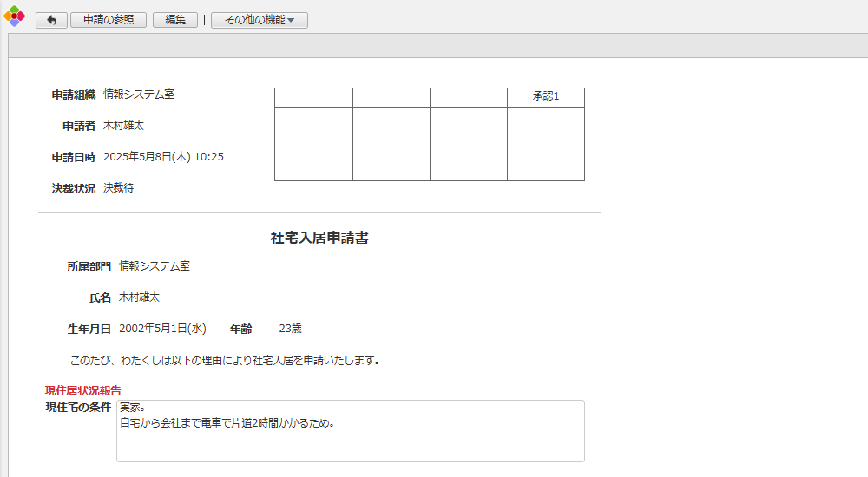Click the 所属部門 value 情報システム室
The width and height of the screenshot is (868, 477).
(x=155, y=266)
